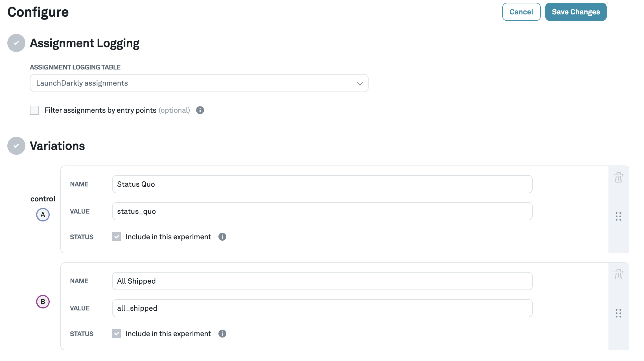
Task: Click the Cancel button
Action: [x=521, y=12]
